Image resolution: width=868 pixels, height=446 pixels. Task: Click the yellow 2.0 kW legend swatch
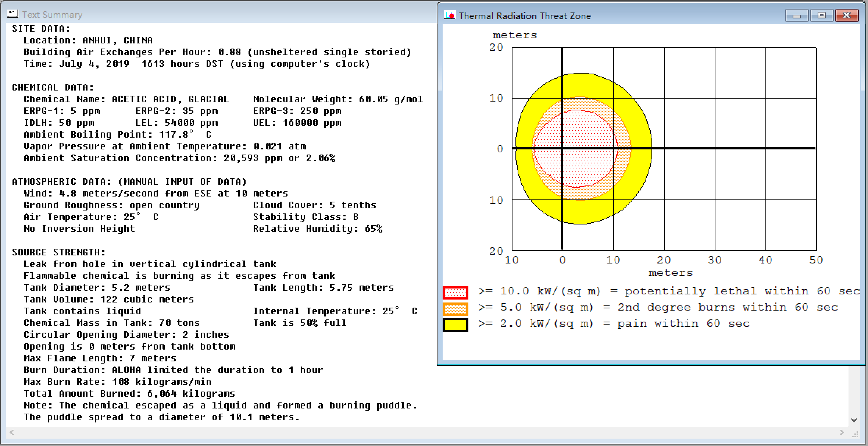point(455,325)
